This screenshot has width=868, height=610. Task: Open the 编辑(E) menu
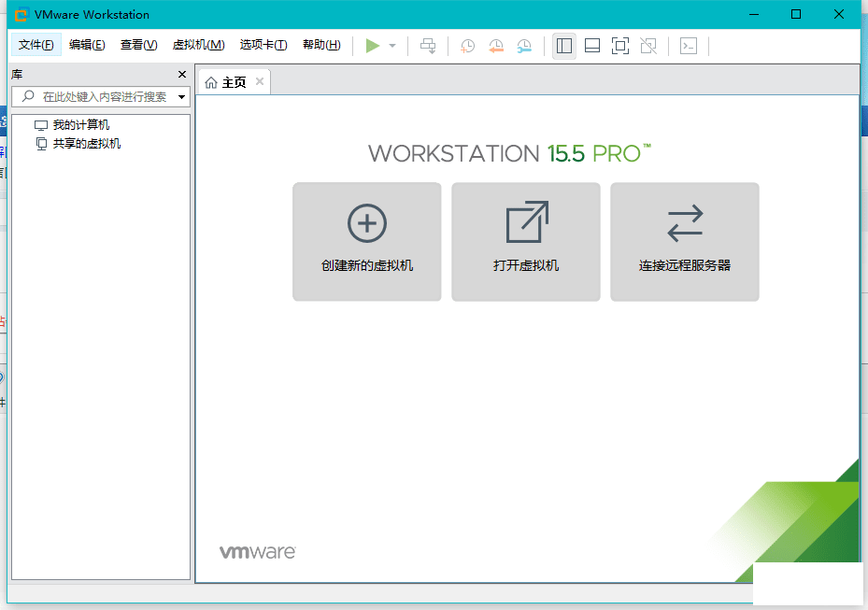pos(87,45)
